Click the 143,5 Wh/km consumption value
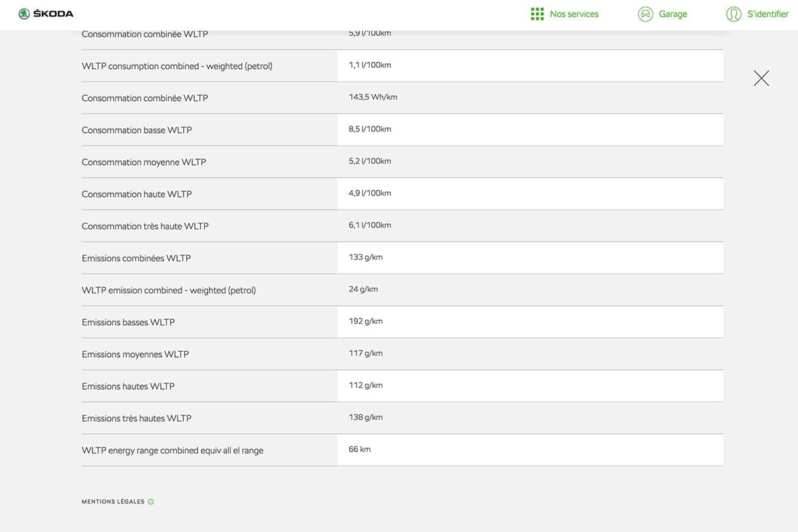This screenshot has width=798, height=532. coord(372,97)
